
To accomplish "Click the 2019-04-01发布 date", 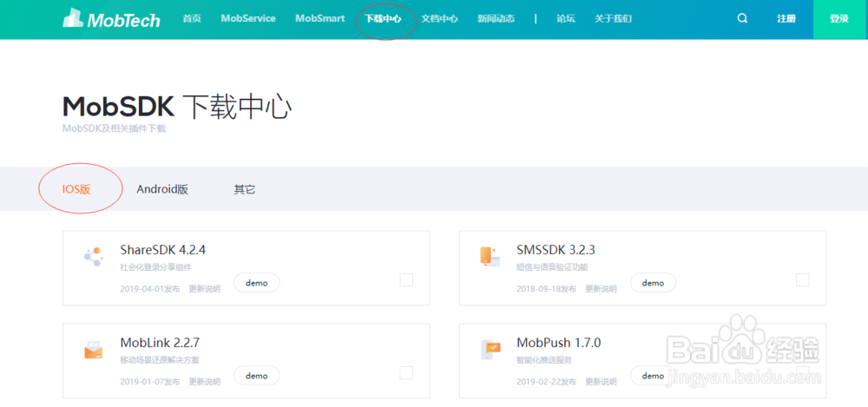I will pos(150,288).
